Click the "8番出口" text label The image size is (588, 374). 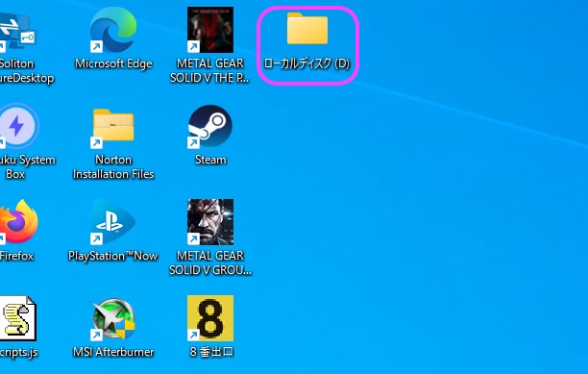pos(211,352)
